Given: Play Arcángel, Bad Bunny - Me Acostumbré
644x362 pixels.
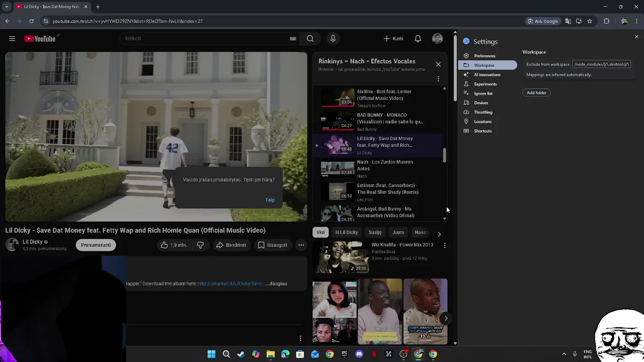Looking at the screenshot, I should pyautogui.click(x=377, y=213).
